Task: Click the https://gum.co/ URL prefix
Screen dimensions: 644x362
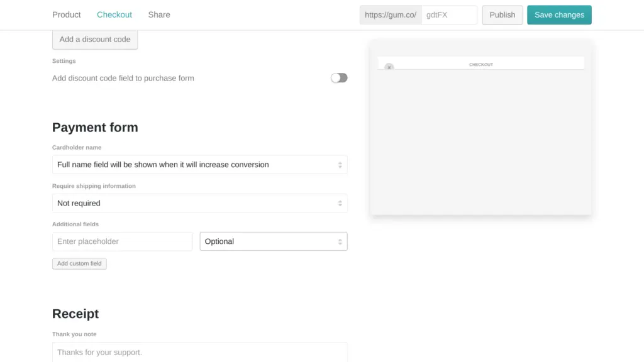Action: tap(390, 15)
